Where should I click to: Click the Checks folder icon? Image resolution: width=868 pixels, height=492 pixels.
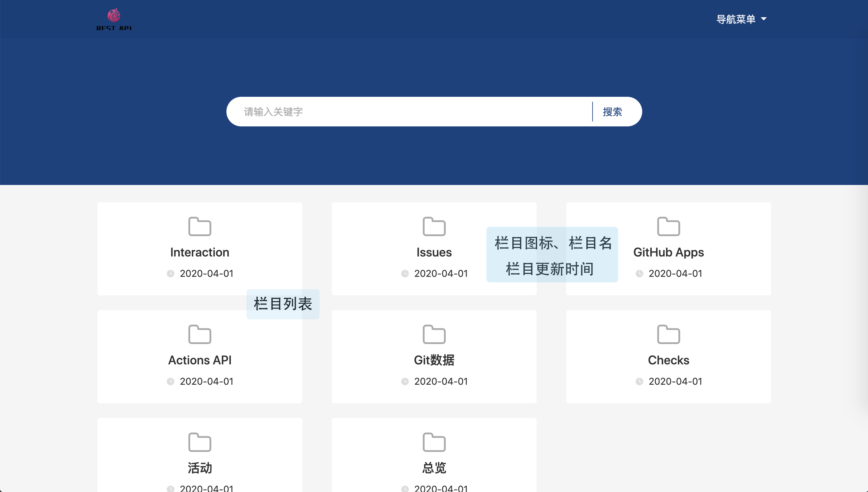(x=668, y=334)
